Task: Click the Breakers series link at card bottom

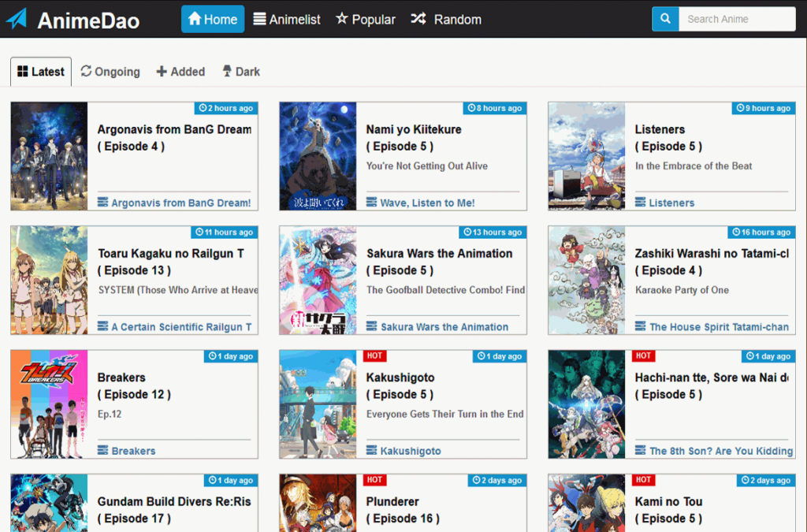Action: click(133, 451)
